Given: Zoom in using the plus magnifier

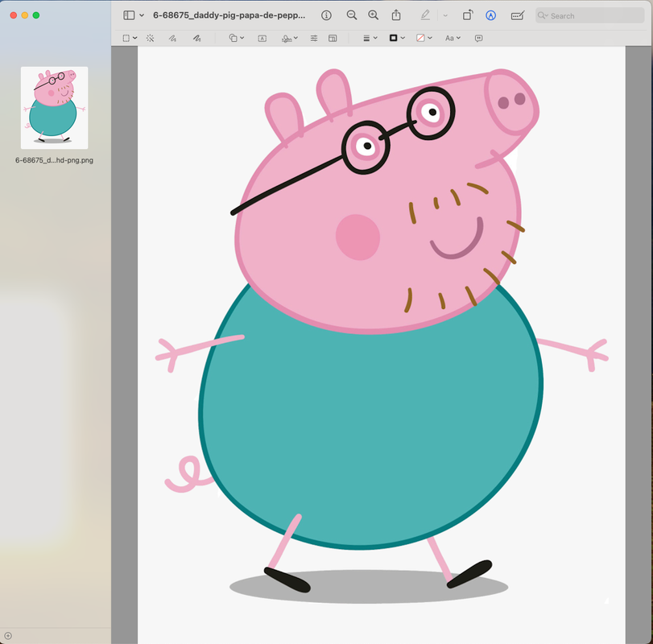Looking at the screenshot, I should 373,15.
